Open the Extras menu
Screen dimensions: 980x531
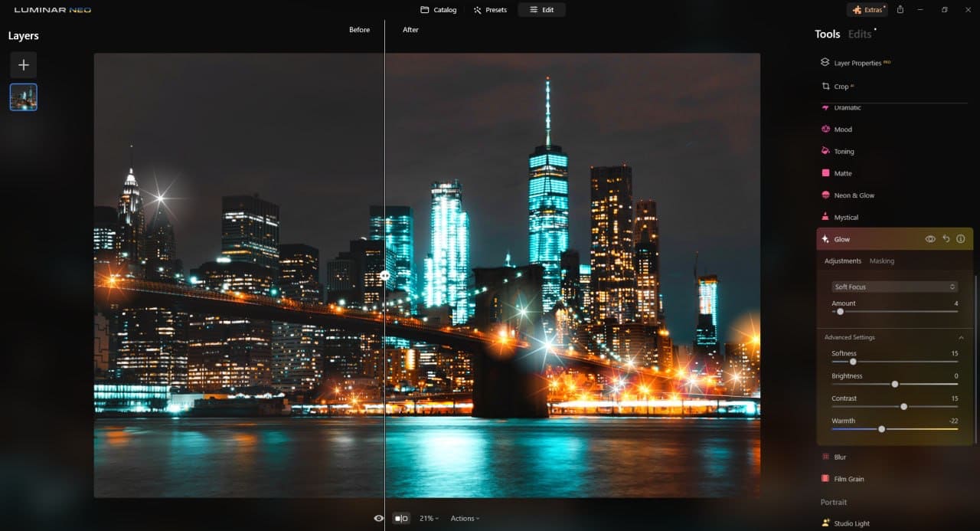pos(867,9)
